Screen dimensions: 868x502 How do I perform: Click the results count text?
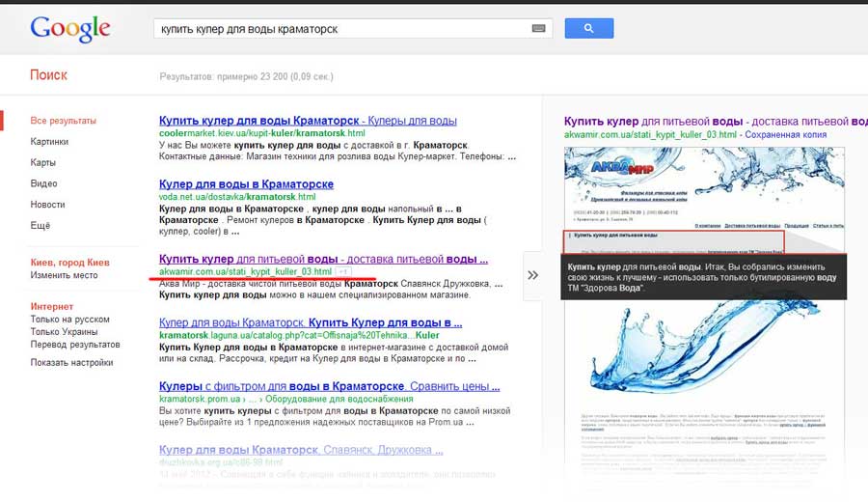pyautogui.click(x=246, y=76)
